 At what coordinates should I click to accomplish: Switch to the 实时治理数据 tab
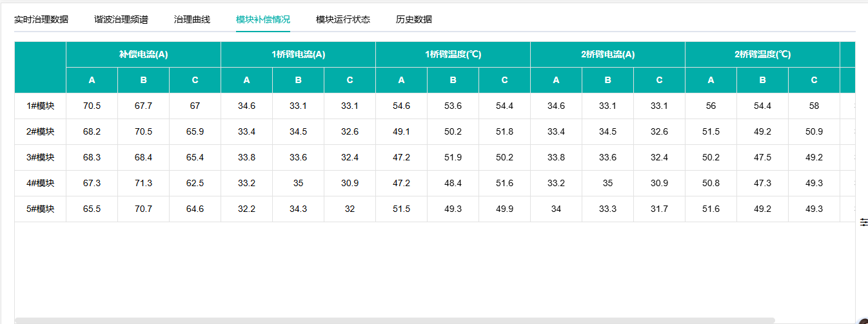point(41,19)
